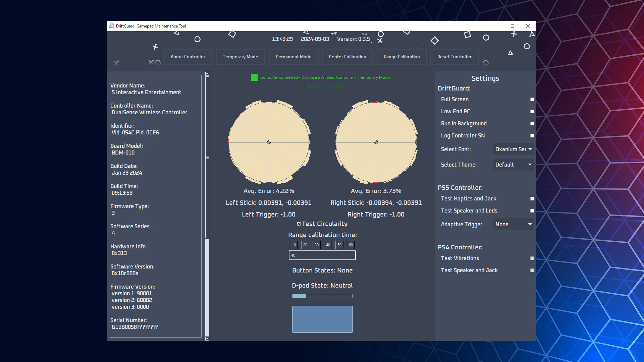Viewport: 644px width, 362px height.
Task: Switch to Temporary Mode
Action: pyautogui.click(x=240, y=57)
